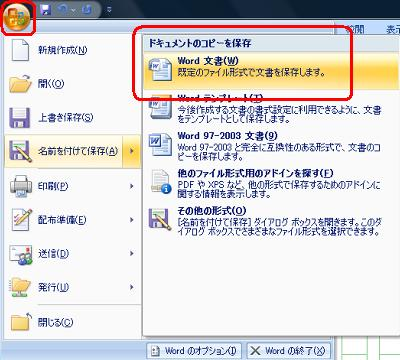Choose 他のファイル形式用のアドインを探す(F)

coord(272,183)
